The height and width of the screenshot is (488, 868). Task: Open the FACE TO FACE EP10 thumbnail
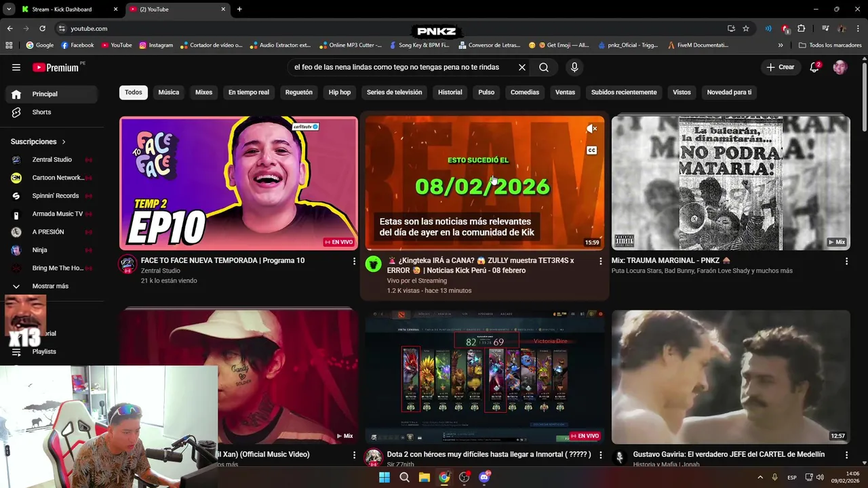[239, 183]
